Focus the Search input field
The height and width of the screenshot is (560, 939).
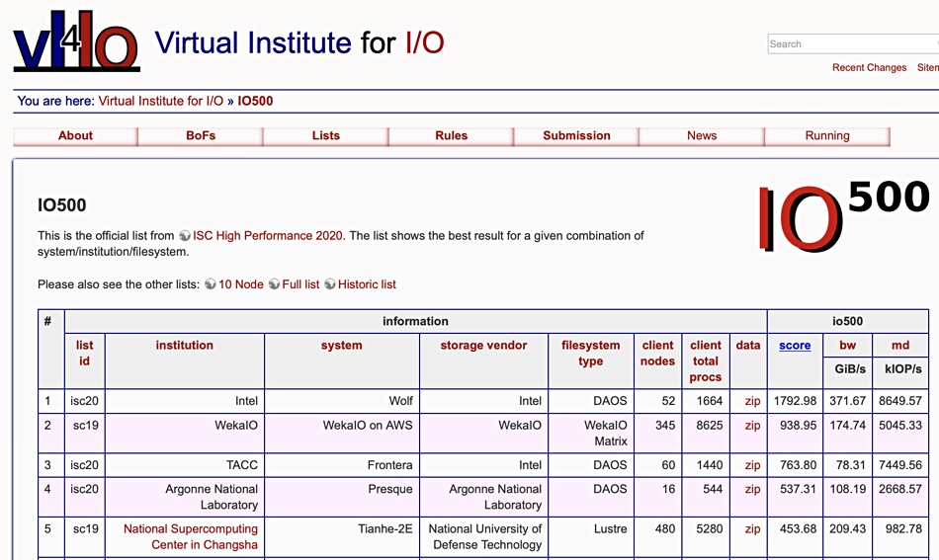tap(853, 43)
